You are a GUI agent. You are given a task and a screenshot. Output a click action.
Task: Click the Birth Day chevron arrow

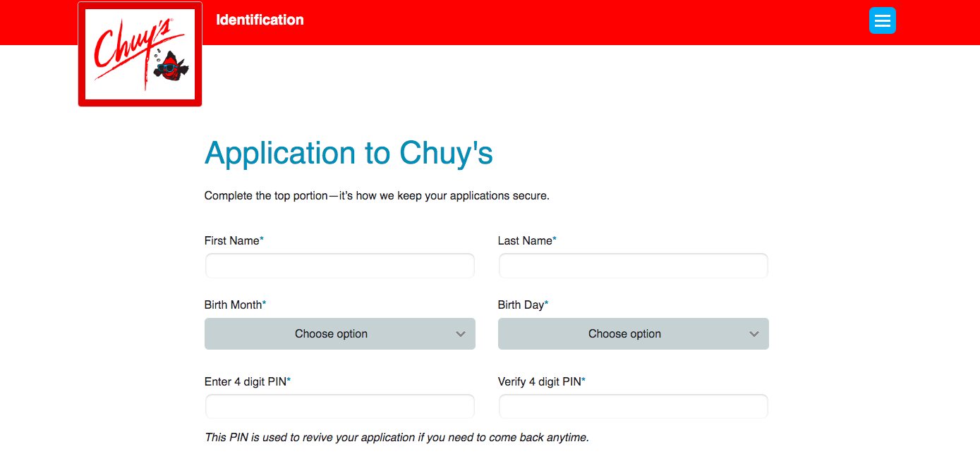click(x=754, y=334)
